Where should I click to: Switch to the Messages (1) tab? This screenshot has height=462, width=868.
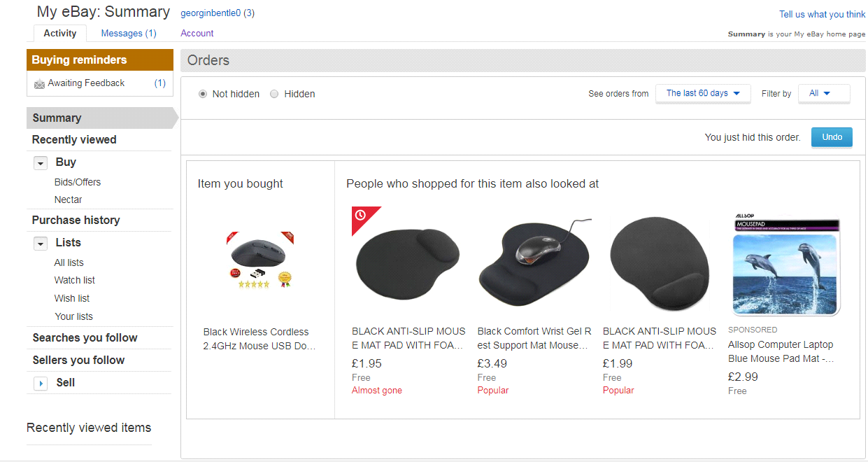[x=129, y=33]
